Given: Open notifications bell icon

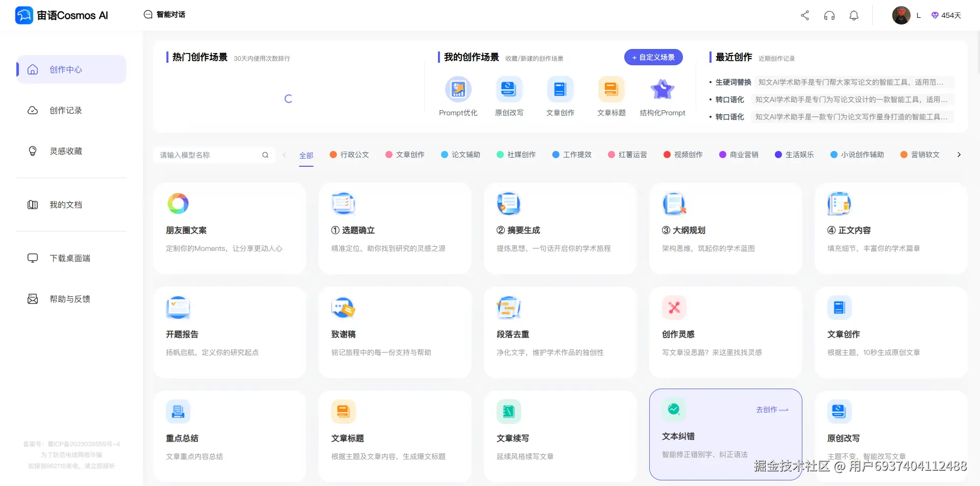Looking at the screenshot, I should (854, 15).
